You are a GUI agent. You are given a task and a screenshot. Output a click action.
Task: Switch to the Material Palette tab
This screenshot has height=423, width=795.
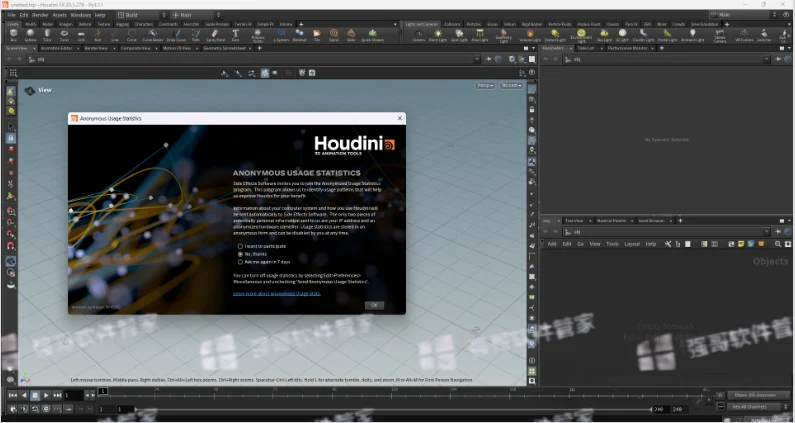pyautogui.click(x=611, y=221)
